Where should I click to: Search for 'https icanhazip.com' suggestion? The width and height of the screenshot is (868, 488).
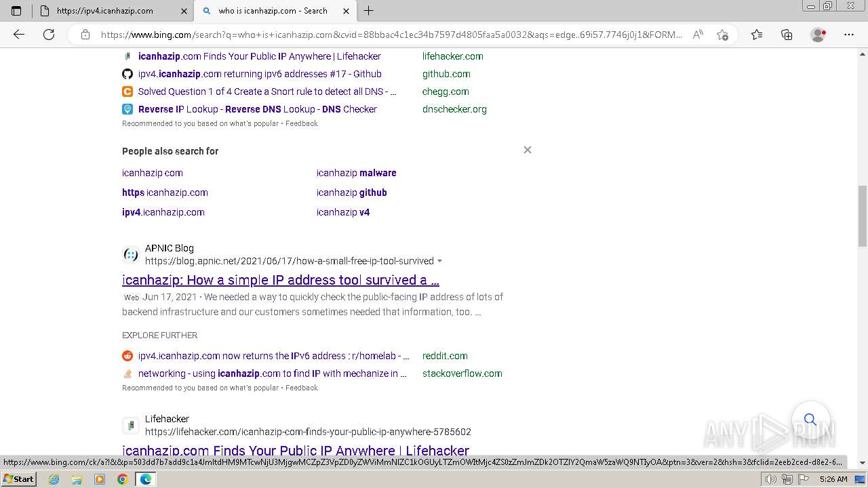pyautogui.click(x=165, y=192)
